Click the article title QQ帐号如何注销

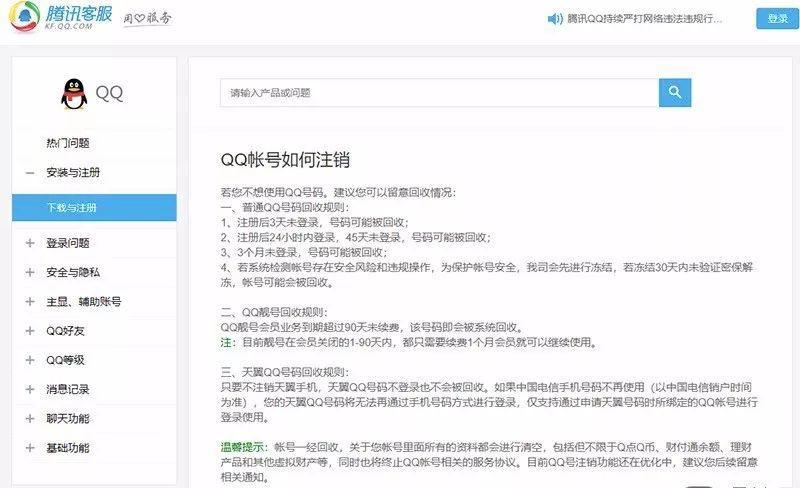285,160
